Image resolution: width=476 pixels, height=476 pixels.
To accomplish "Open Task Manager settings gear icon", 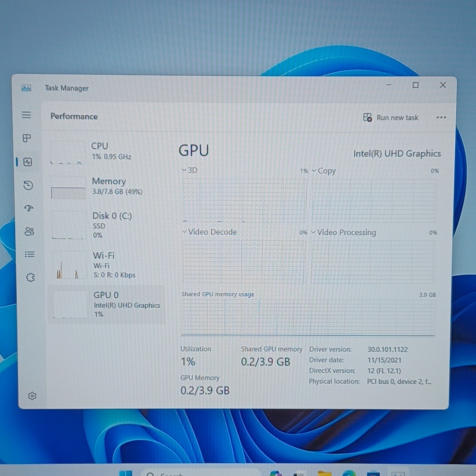I will point(32,396).
